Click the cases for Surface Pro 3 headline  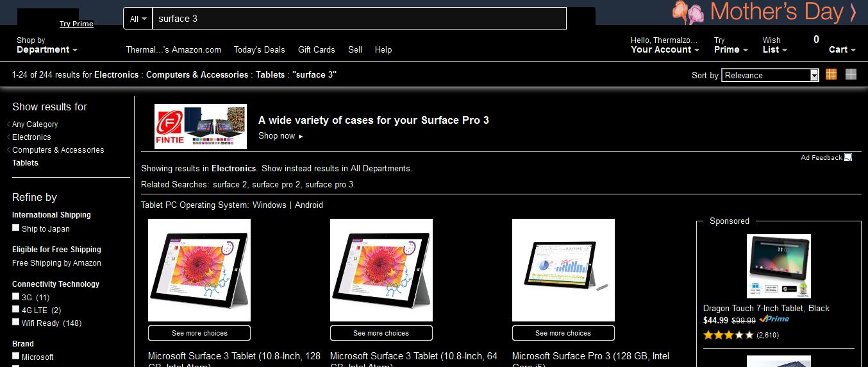click(x=374, y=120)
